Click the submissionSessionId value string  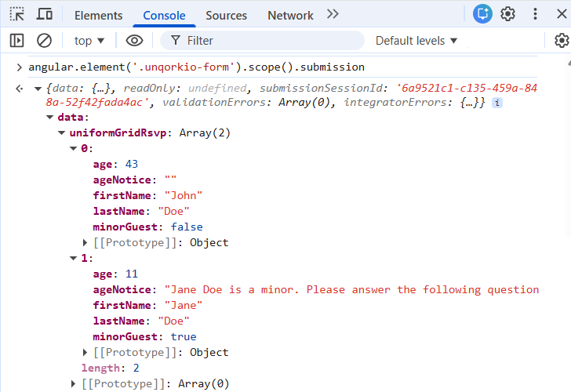tap(292, 95)
